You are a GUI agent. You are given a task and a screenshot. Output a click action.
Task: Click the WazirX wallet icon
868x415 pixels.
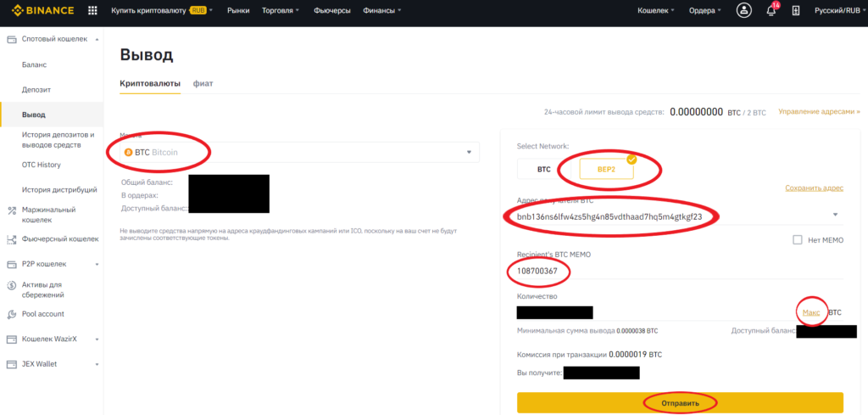point(11,339)
